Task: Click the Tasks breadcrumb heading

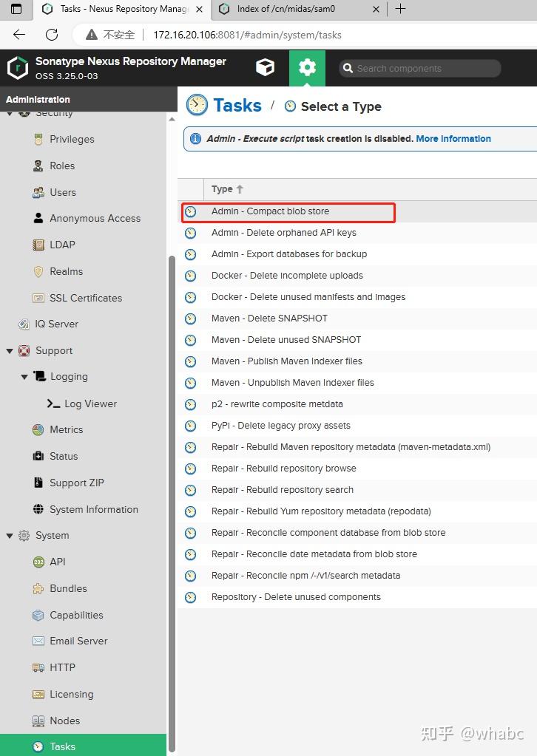Action: [x=237, y=105]
